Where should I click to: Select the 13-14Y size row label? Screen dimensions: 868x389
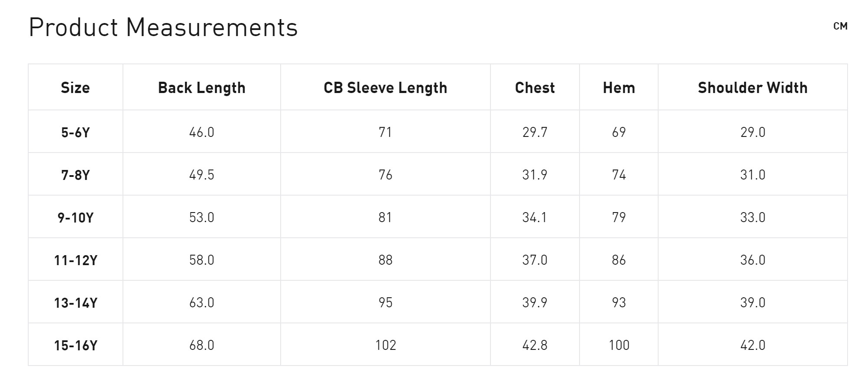pos(76,303)
